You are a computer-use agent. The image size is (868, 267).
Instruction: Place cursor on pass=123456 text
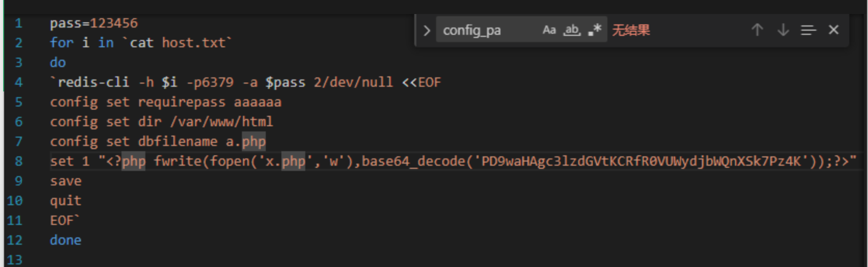94,23
